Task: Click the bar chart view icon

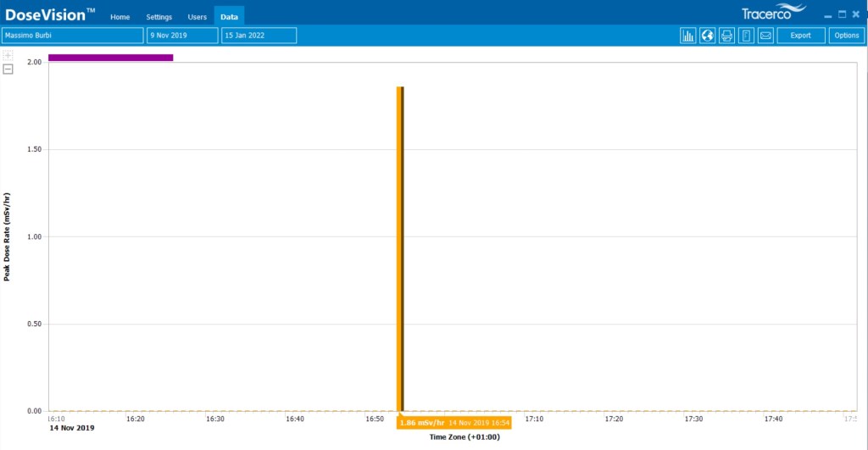Action: point(687,36)
